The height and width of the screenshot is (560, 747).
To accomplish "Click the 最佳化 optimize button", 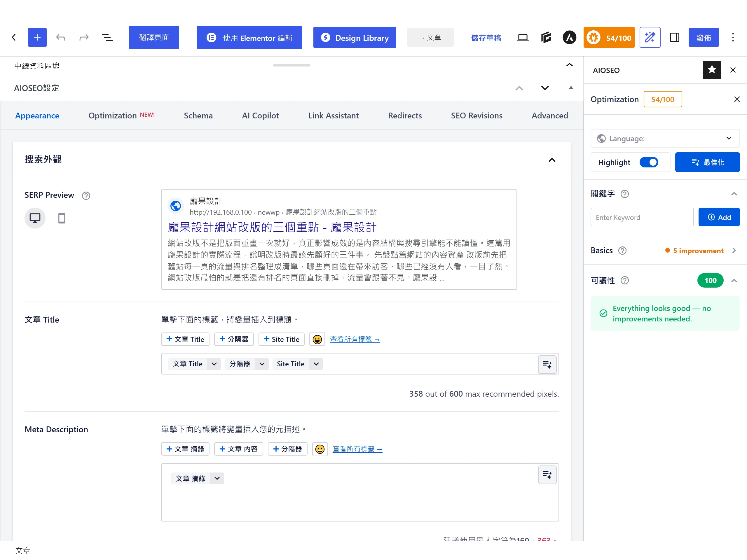I will click(x=707, y=162).
